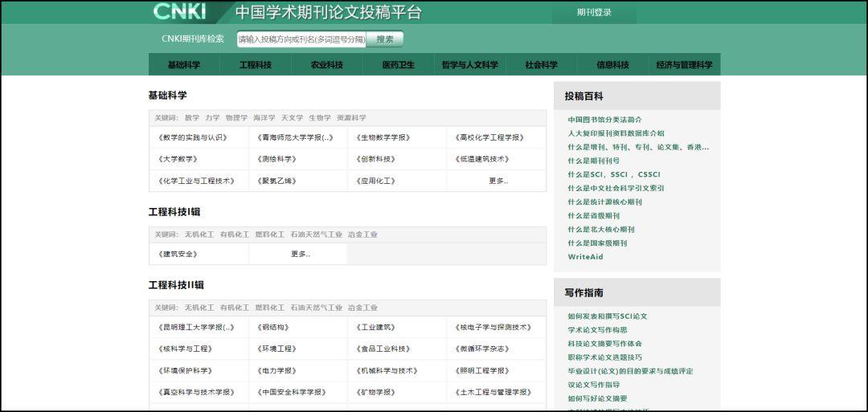This screenshot has width=868, height=412.
Task: Click 更多.. in the 工程科技I辑 section
Action: tap(301, 255)
